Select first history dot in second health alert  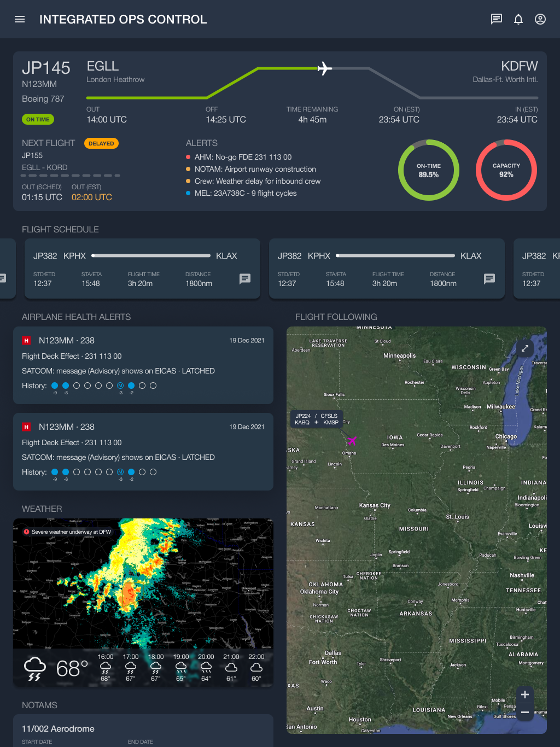[x=55, y=472]
